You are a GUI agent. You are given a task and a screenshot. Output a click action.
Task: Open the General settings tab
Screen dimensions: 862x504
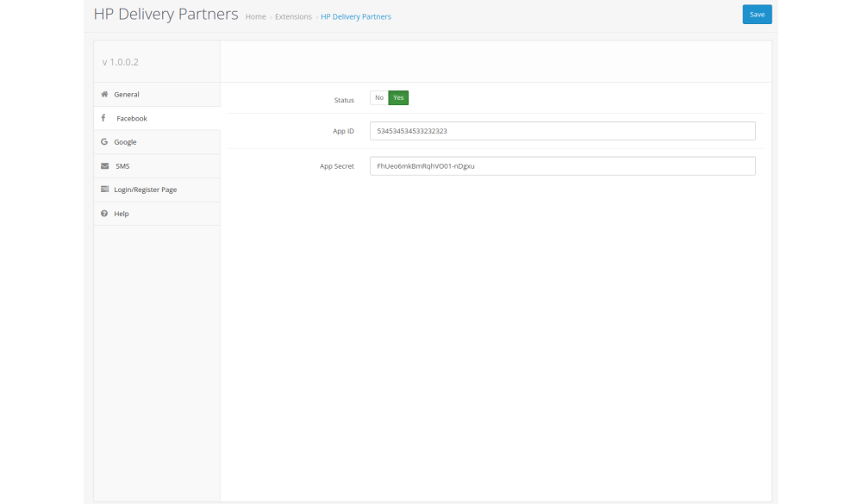click(127, 95)
